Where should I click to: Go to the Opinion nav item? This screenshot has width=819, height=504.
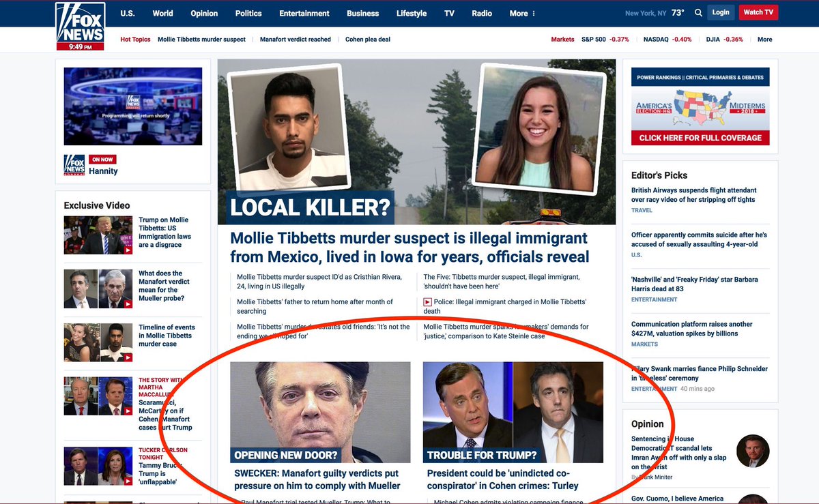[204, 13]
